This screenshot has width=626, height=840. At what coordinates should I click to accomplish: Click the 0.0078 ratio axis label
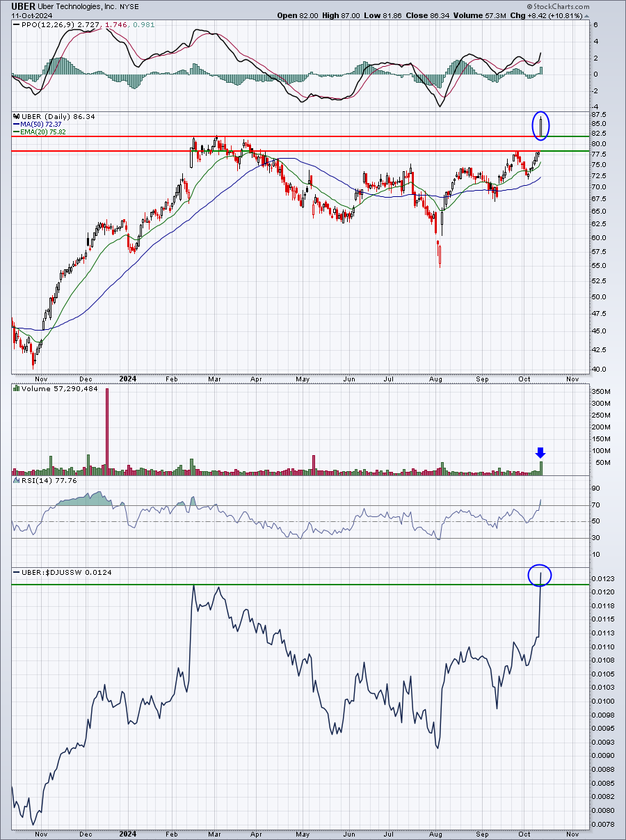(x=602, y=825)
